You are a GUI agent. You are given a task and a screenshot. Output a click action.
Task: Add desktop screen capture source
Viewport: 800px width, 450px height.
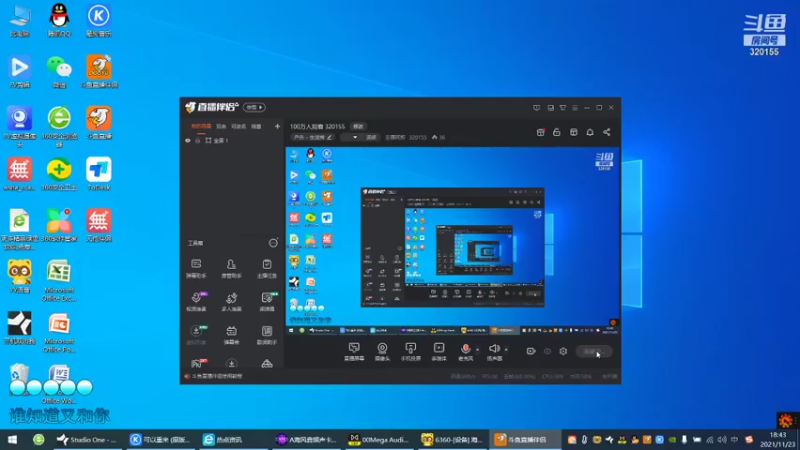pyautogui.click(x=354, y=352)
